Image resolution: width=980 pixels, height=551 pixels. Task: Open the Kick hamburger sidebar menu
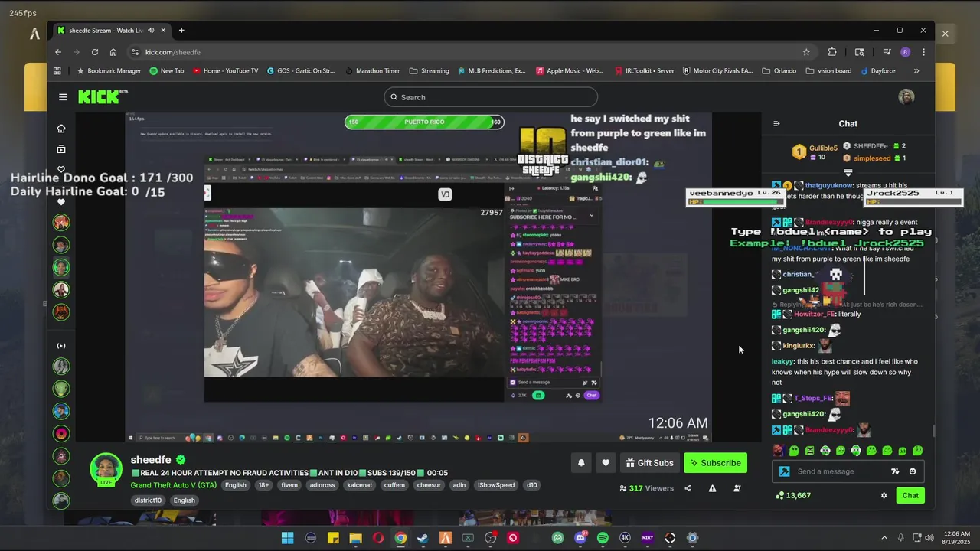[x=63, y=97]
